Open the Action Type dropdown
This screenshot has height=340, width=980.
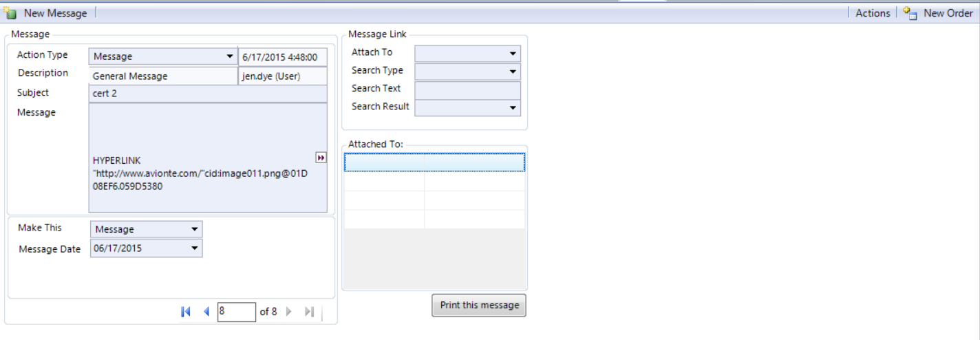tap(229, 56)
